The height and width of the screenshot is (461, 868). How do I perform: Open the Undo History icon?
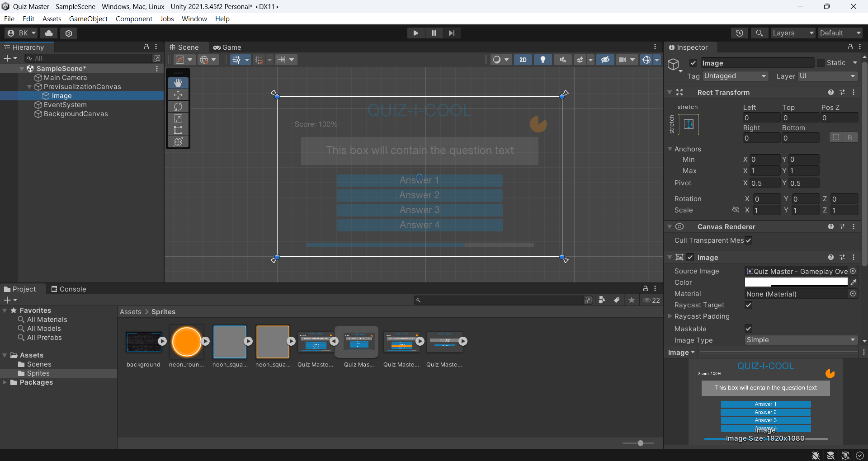[x=740, y=33]
